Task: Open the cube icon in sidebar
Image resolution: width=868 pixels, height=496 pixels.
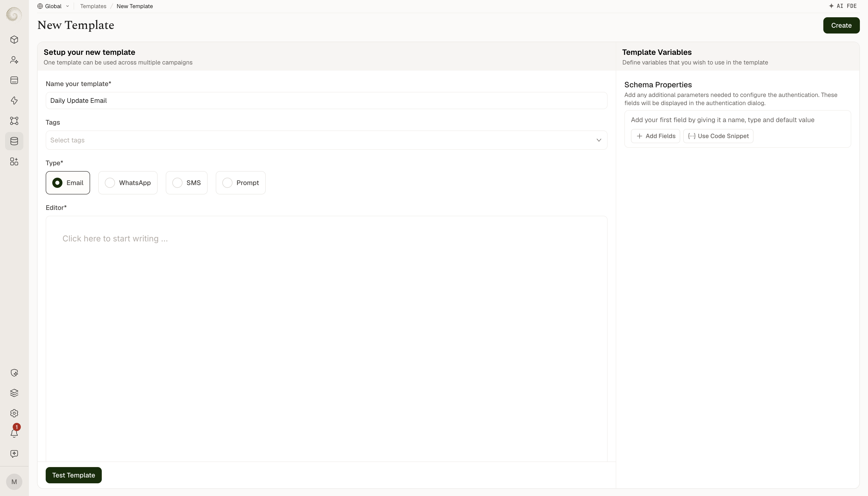Action: [14, 40]
